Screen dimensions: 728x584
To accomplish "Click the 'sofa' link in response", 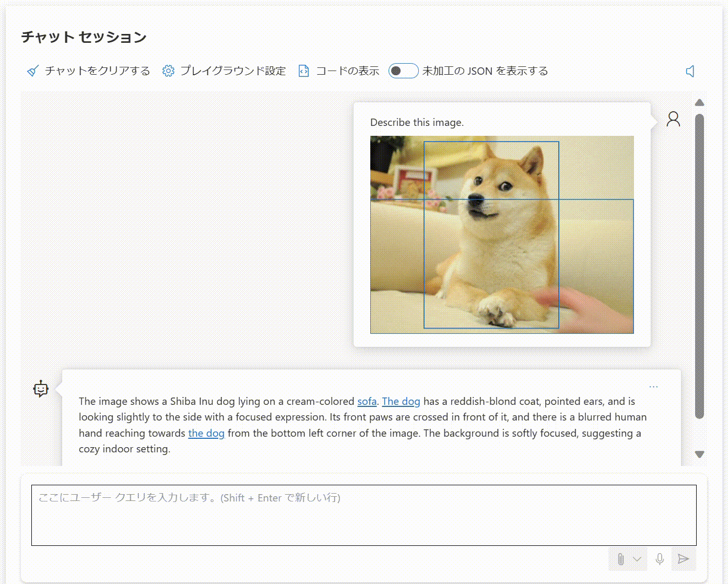I will pos(367,401).
